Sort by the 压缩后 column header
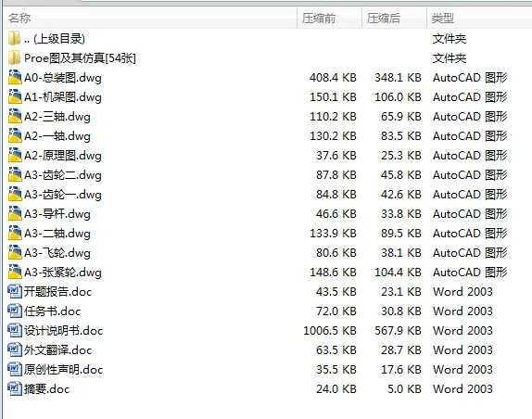532x419 pixels. tap(394, 18)
